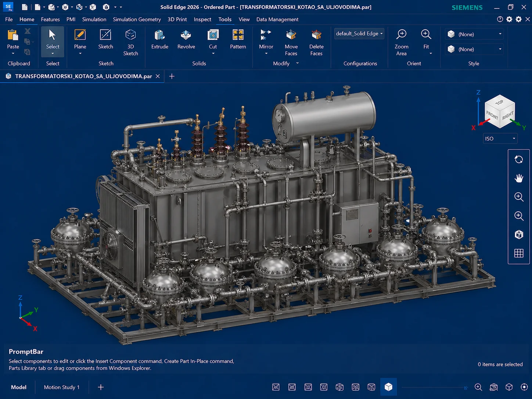Click the target circle icon at bottom right

[524, 387]
